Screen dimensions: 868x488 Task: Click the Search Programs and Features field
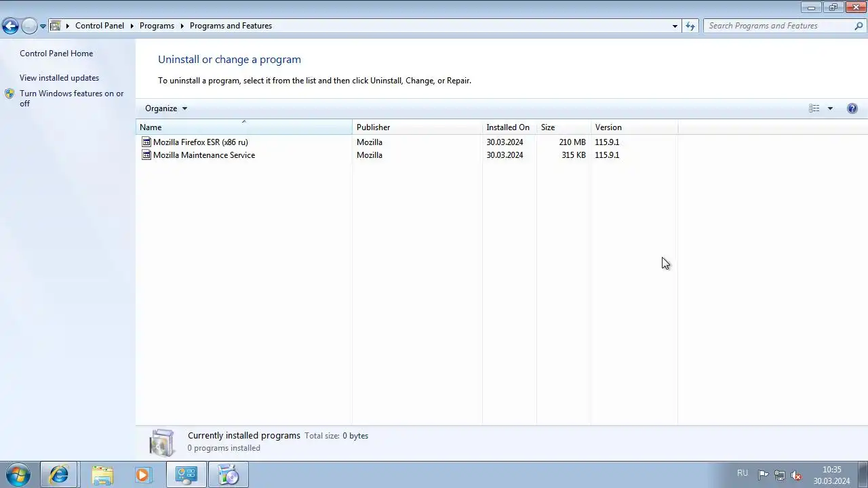[778, 26]
